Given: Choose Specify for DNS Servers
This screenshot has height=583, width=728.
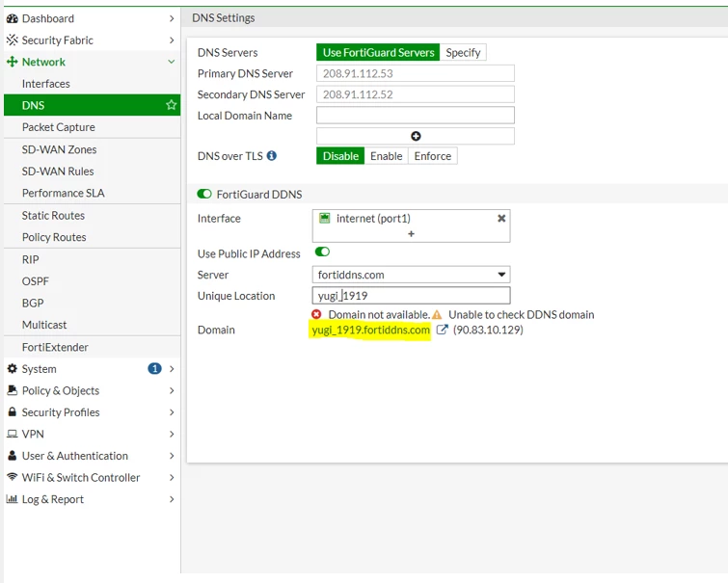Looking at the screenshot, I should 463,52.
